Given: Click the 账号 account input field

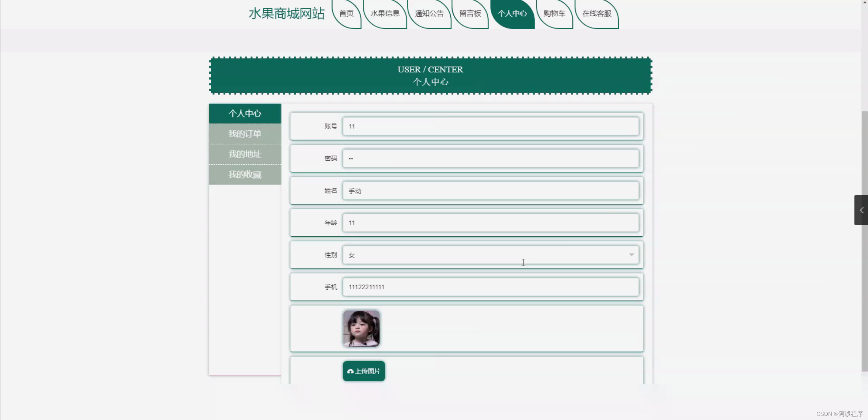Looking at the screenshot, I should tap(490, 126).
